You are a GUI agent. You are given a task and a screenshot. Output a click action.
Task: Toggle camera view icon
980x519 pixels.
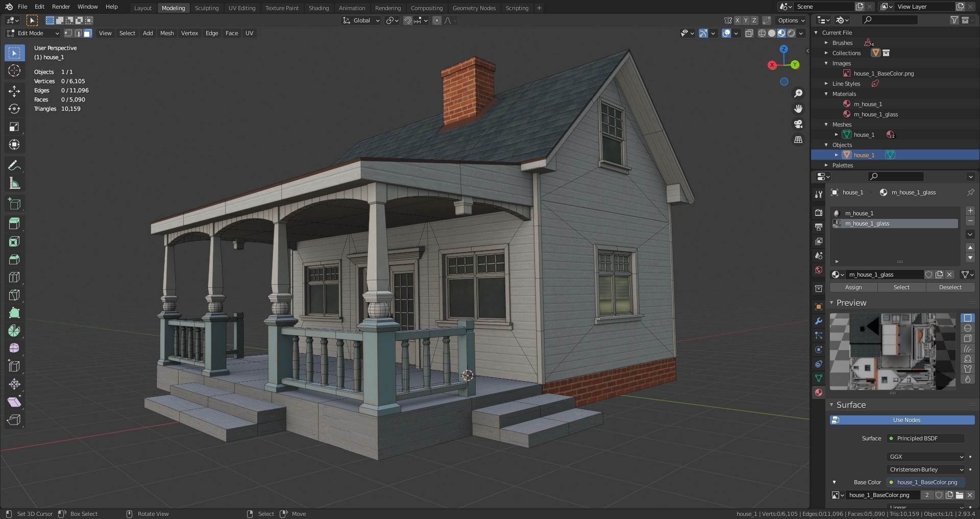click(798, 124)
